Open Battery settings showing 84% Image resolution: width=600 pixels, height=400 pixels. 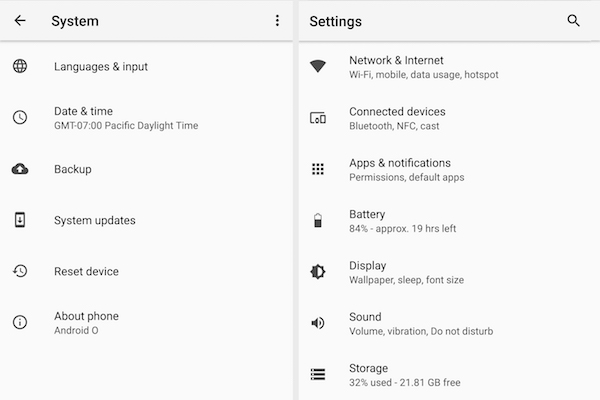[x=449, y=221]
